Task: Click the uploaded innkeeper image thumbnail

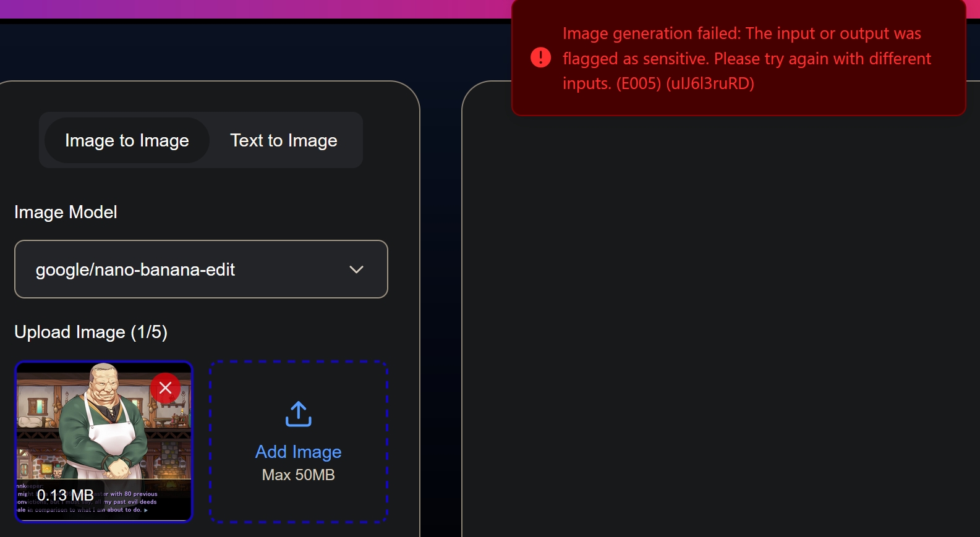Action: (x=104, y=442)
